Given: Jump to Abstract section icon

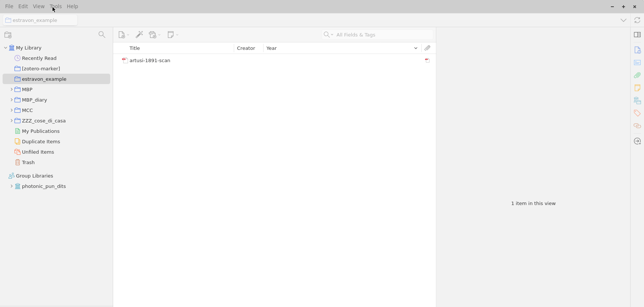Looking at the screenshot, I should 637,63.
